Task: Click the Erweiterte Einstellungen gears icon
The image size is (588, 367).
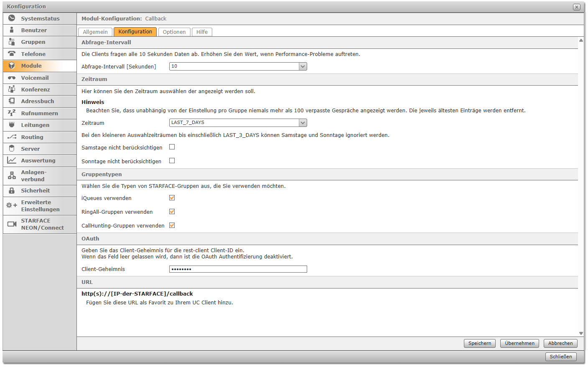Action: [x=12, y=205]
